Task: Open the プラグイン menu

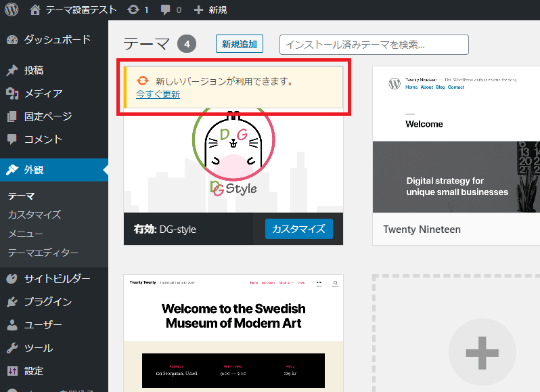Action: [x=47, y=302]
